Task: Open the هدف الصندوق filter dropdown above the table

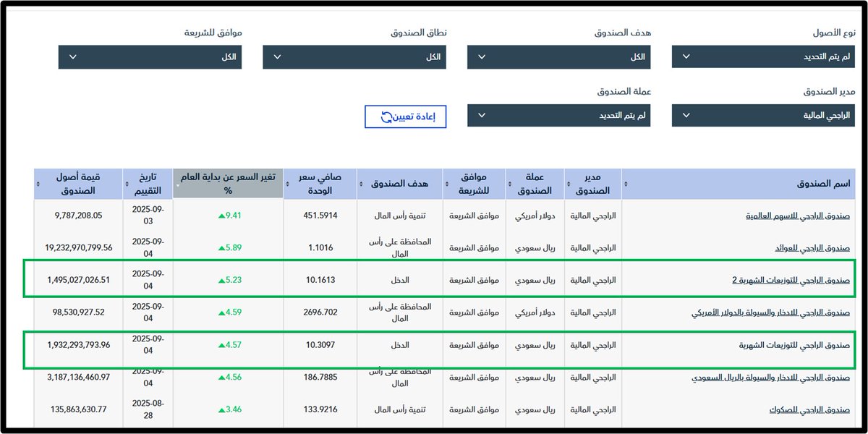Action: 558,56
